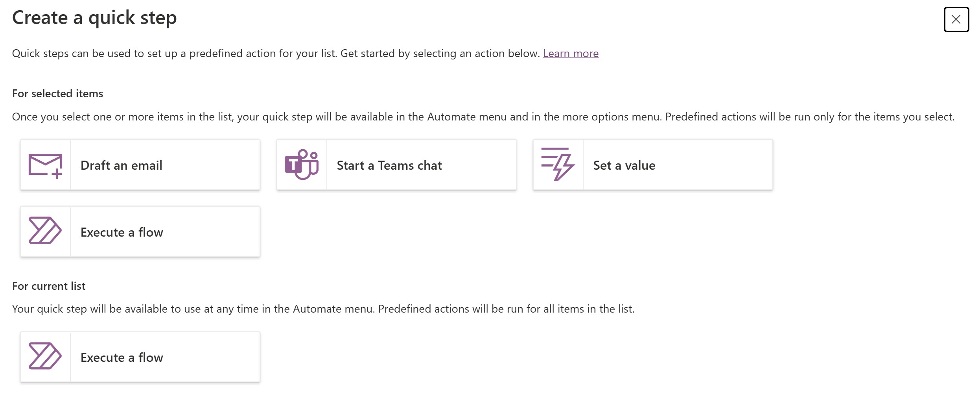
Task: Open the Learn more link
Action: click(571, 54)
